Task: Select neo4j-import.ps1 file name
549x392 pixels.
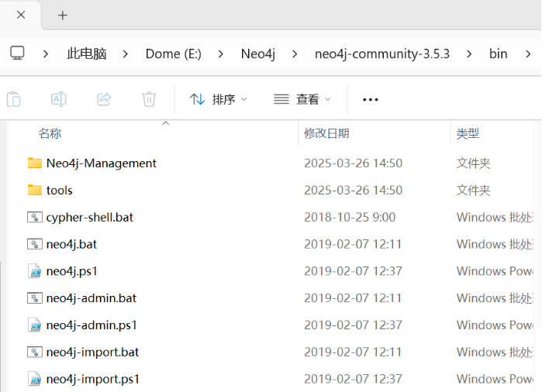Action: tap(93, 379)
